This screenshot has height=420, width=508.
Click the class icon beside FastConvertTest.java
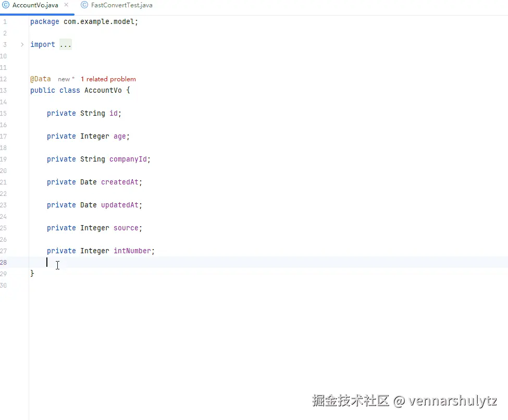(85, 5)
